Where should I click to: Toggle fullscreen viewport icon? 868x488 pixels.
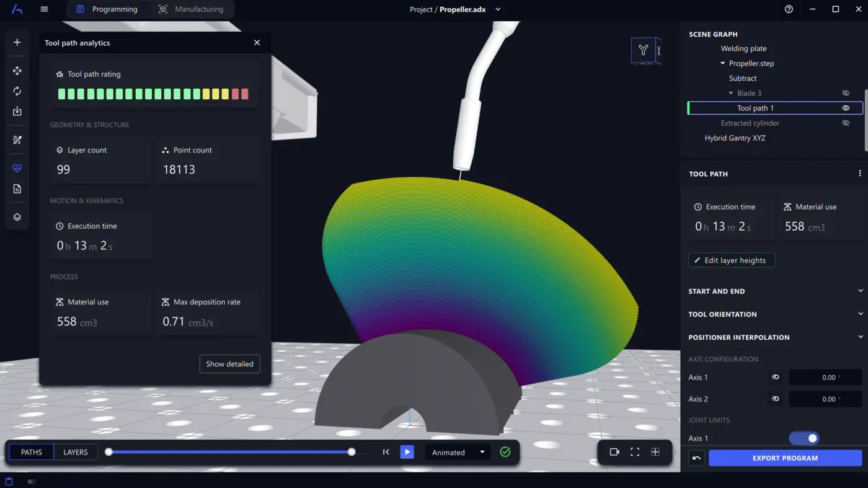click(635, 452)
